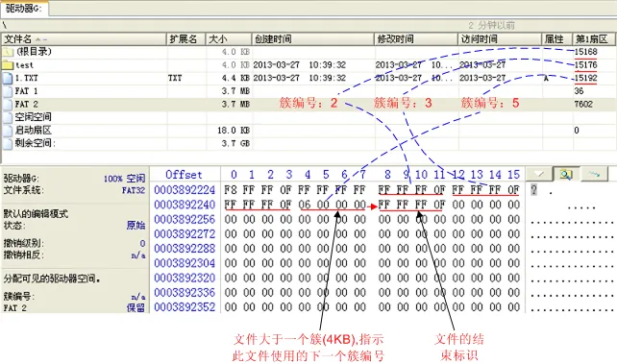617x364 pixels.
Task: Click the 1.TXT file icon
Action: (x=8, y=78)
